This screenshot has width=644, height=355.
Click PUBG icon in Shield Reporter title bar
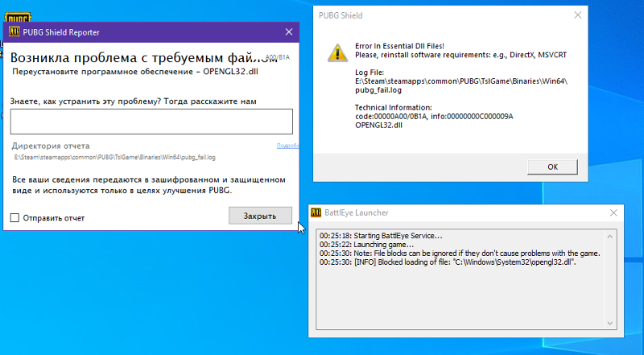point(14,31)
